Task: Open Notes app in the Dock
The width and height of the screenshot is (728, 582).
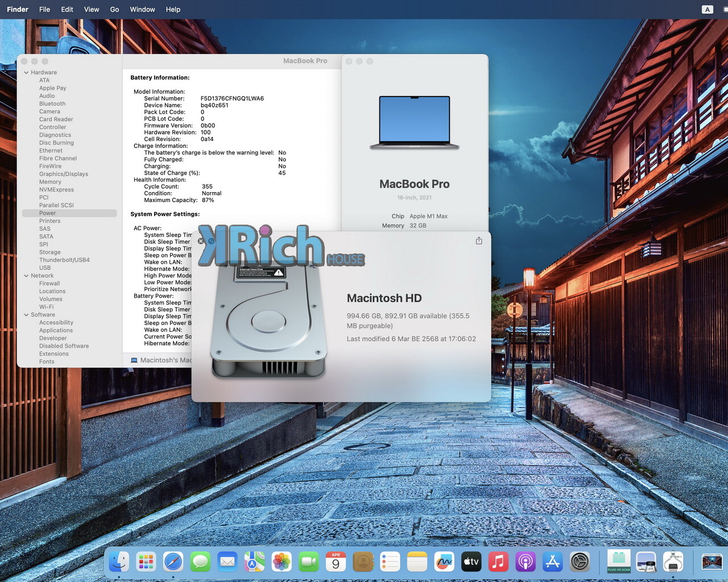Action: coord(417,562)
